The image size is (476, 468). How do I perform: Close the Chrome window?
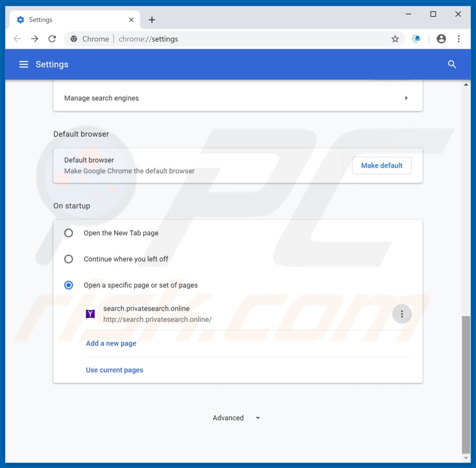click(x=458, y=14)
